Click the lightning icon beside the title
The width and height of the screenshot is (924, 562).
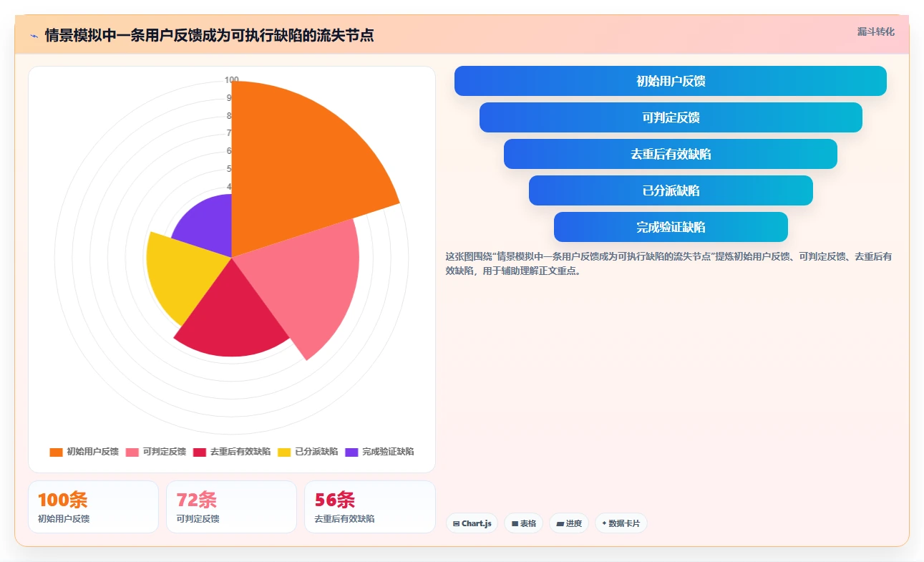click(x=34, y=36)
